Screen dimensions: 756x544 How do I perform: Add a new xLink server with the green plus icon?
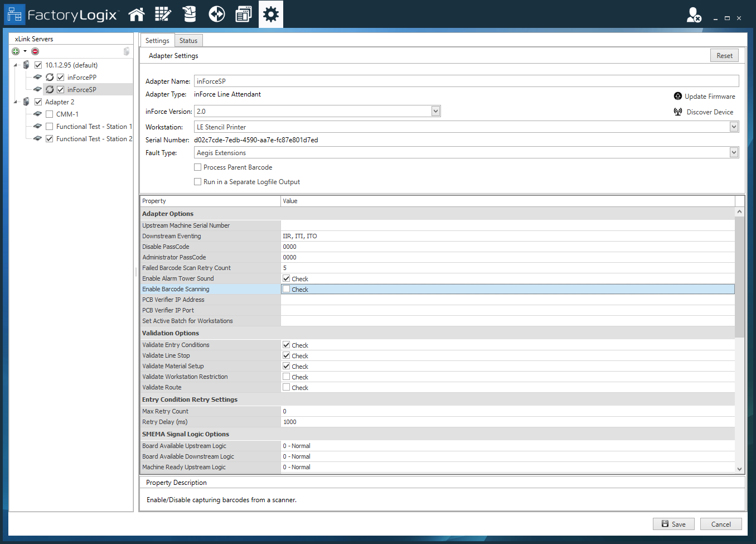[x=15, y=51]
